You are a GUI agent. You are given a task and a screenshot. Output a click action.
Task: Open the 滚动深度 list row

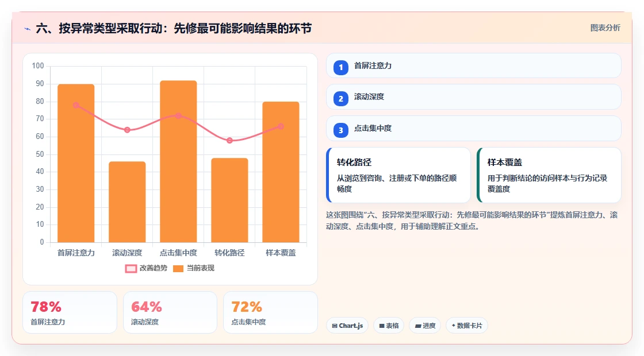pos(474,97)
